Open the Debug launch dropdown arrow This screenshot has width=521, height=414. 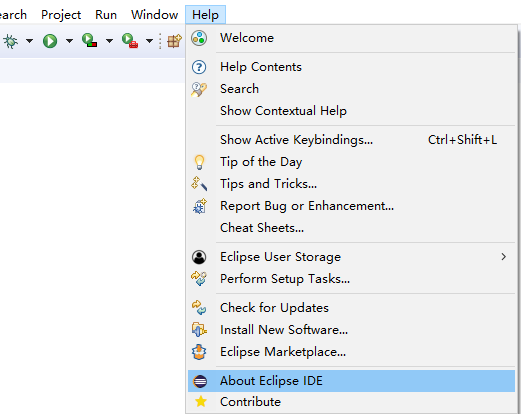tap(29, 41)
